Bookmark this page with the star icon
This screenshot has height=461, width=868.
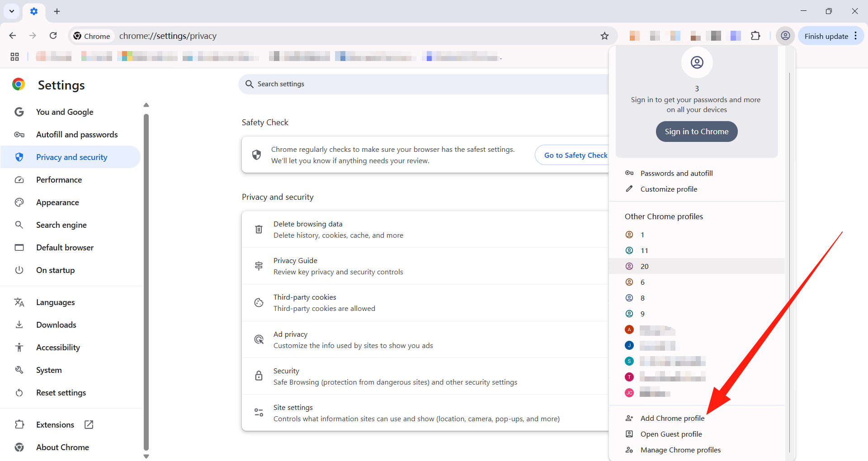(x=604, y=36)
